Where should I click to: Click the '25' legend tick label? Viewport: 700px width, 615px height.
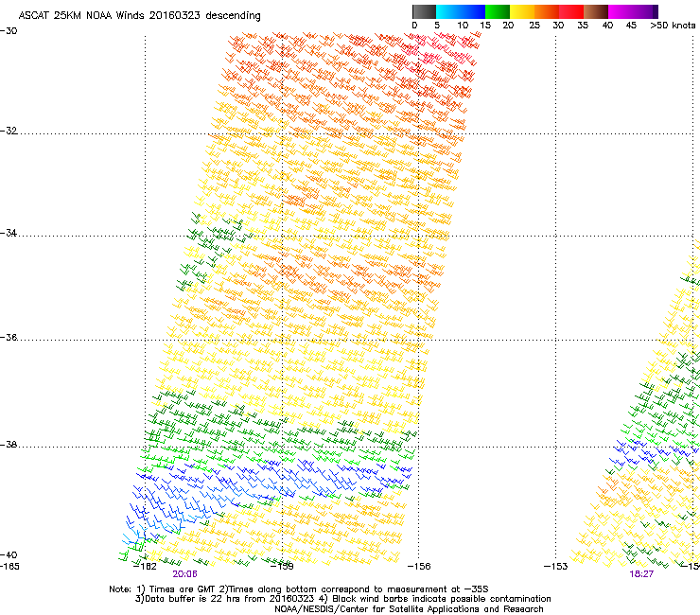tap(534, 26)
